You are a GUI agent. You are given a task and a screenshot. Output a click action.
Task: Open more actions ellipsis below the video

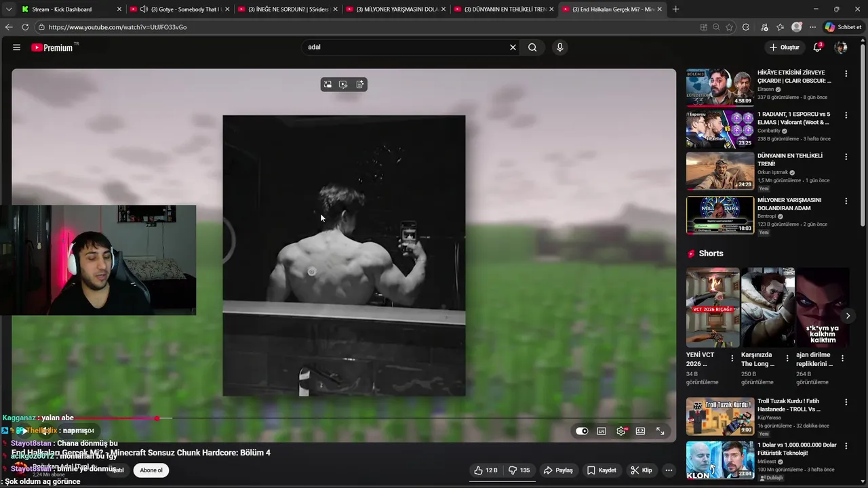tap(669, 470)
